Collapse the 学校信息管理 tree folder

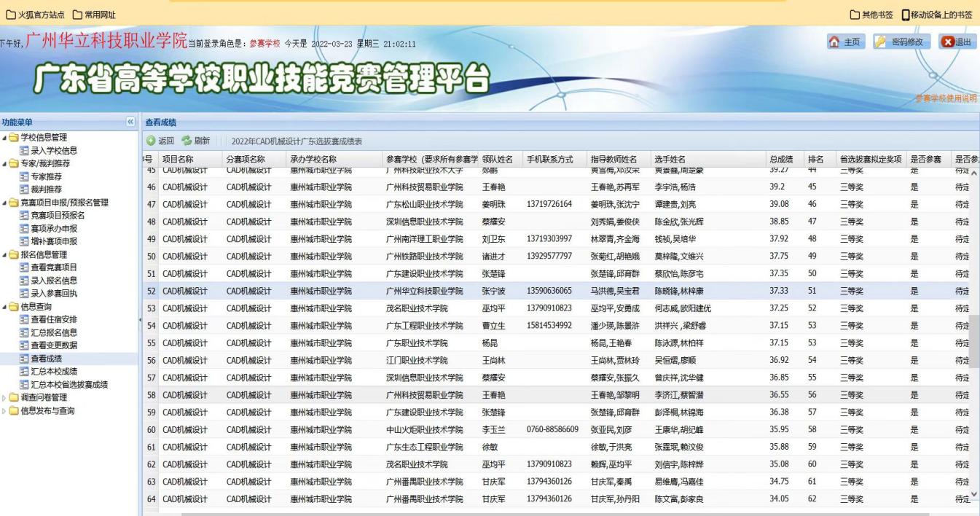coord(5,138)
